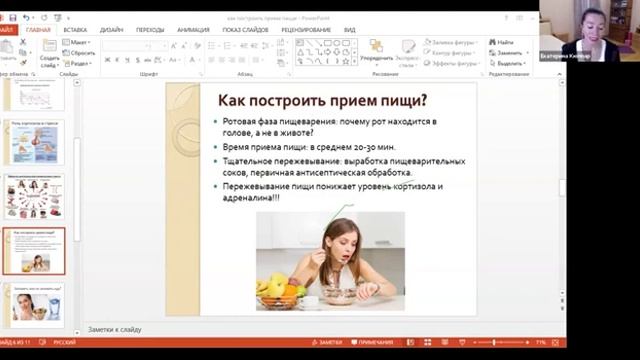
Task: Click the Сбросить reset button
Action: tap(79, 53)
